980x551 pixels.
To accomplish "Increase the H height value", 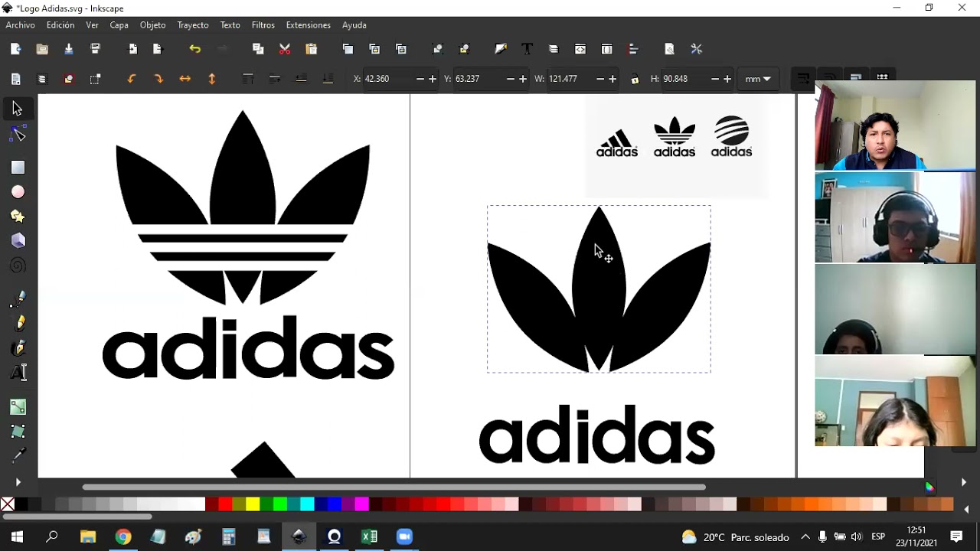I will [727, 79].
